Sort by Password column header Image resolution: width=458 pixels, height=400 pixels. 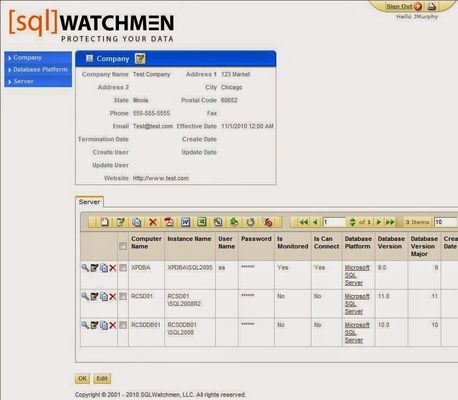[x=256, y=239]
